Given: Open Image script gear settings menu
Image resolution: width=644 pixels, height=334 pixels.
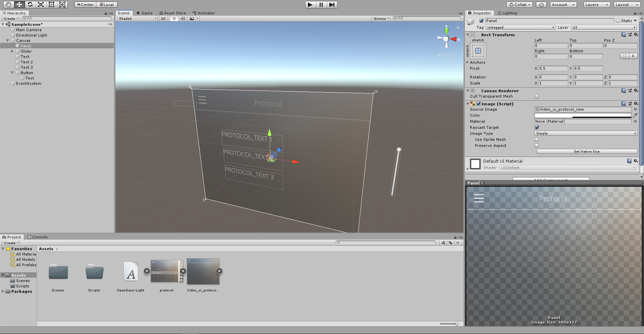Looking at the screenshot, I should (x=636, y=104).
